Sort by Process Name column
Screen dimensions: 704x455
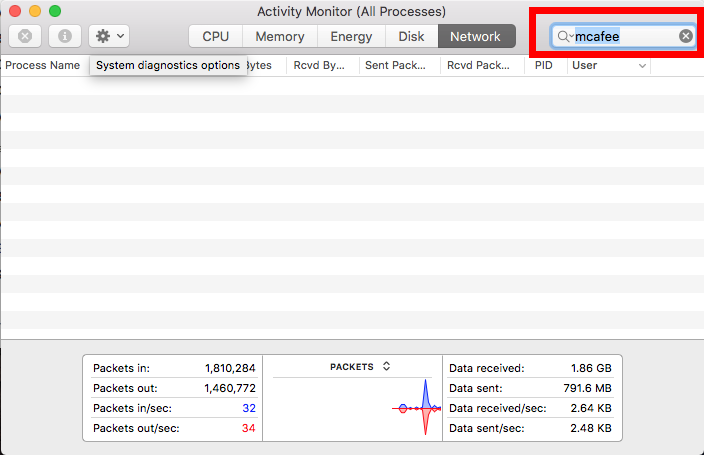[x=43, y=65]
